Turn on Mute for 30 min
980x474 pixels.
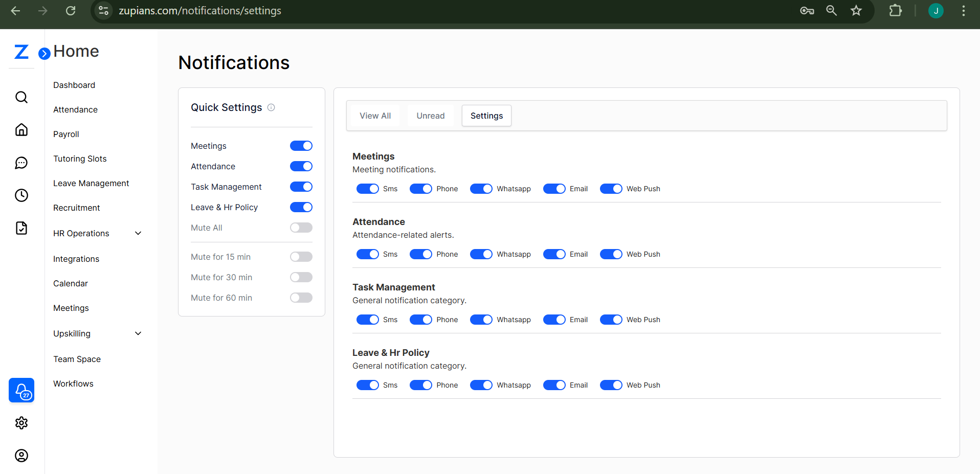(x=301, y=277)
